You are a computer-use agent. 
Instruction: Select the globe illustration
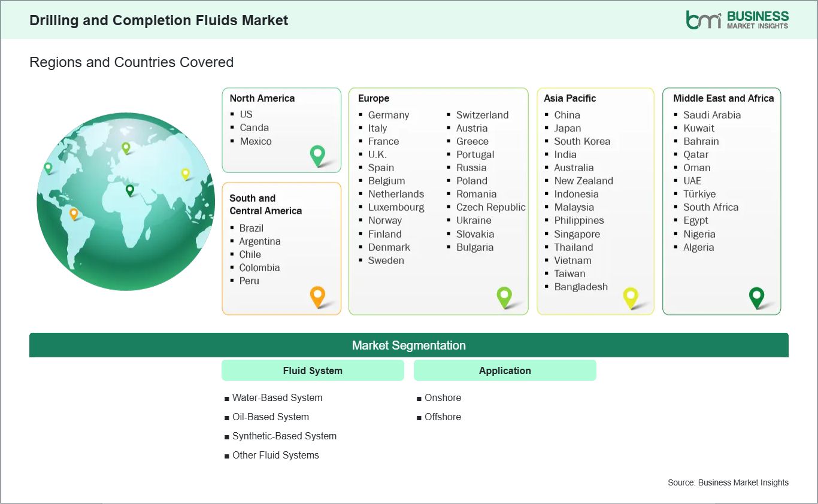[125, 202]
